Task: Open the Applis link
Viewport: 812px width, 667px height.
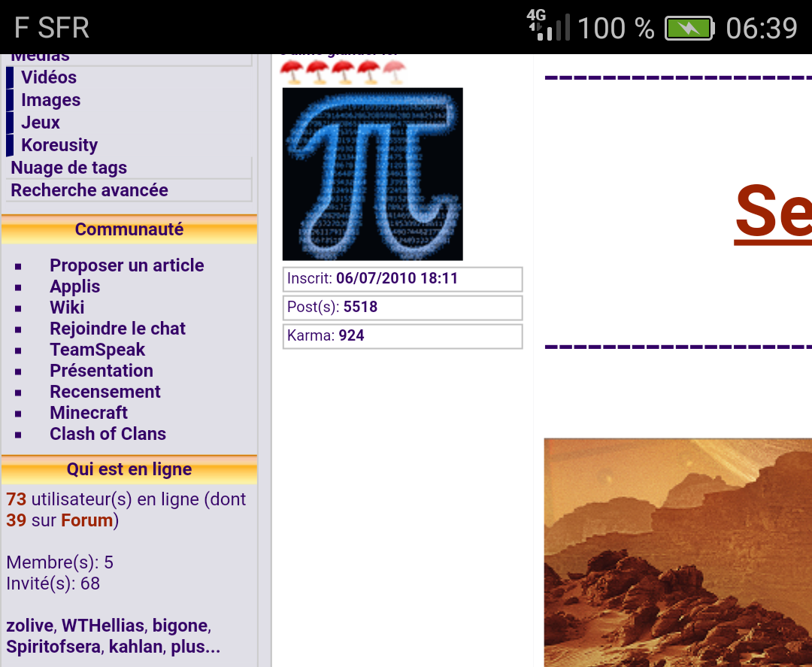Action: (74, 287)
